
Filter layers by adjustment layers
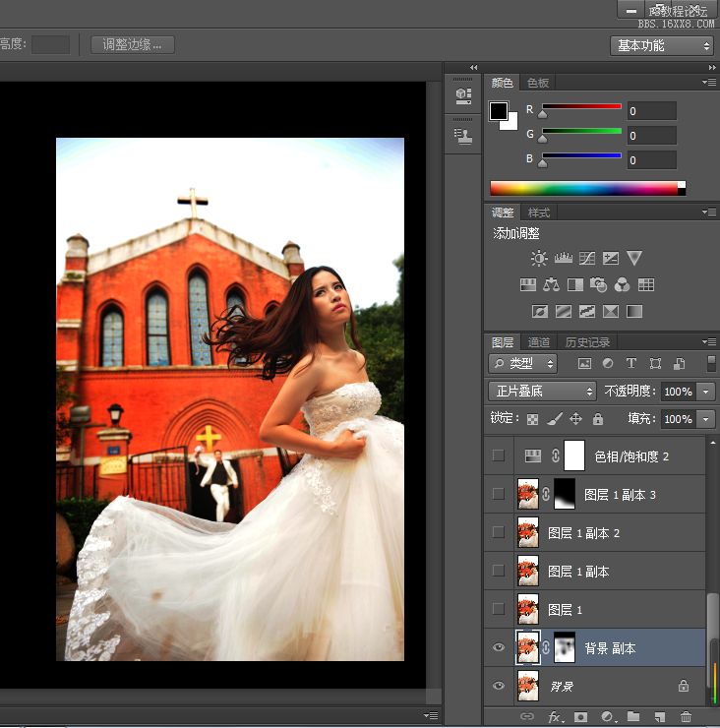pos(608,364)
